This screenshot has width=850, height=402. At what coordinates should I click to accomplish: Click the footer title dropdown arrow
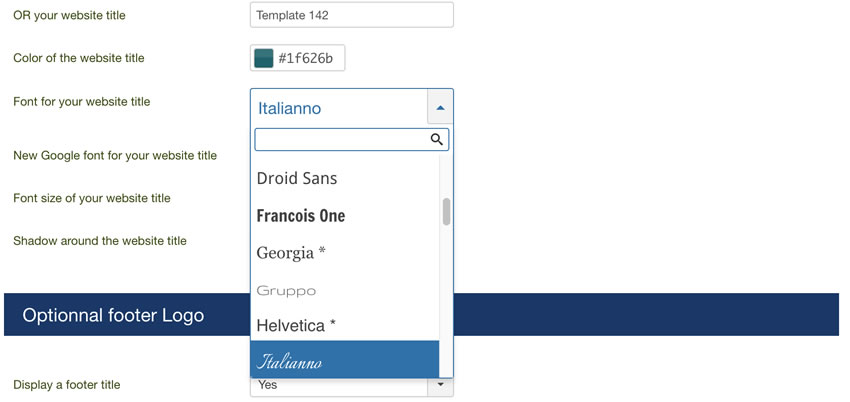point(440,385)
